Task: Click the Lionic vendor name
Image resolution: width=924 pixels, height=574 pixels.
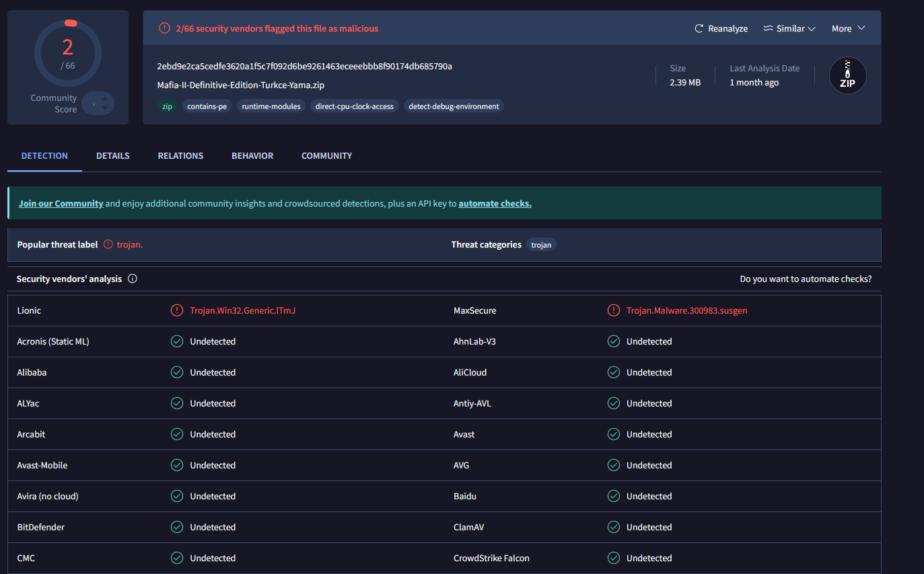Action: 29,310
